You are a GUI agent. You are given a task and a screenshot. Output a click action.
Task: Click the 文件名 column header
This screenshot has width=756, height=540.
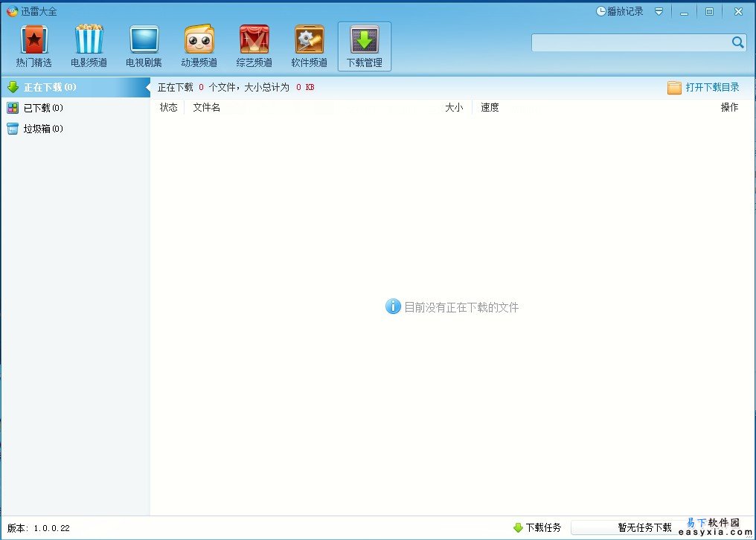[206, 108]
